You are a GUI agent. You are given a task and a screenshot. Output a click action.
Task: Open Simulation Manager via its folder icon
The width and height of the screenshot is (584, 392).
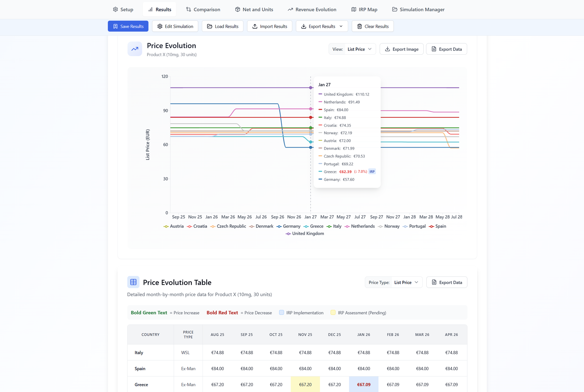[394, 9]
